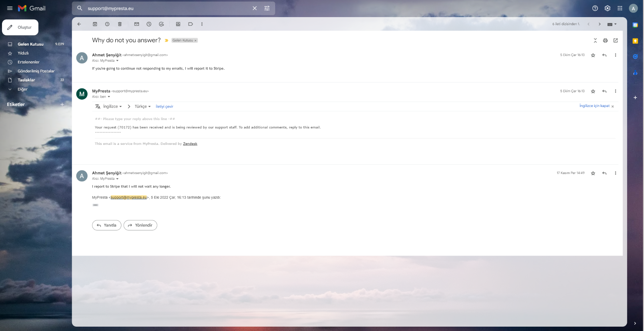644x331 pixels.
Task: Click the İletiyi çevir translate link
Action: point(164,107)
